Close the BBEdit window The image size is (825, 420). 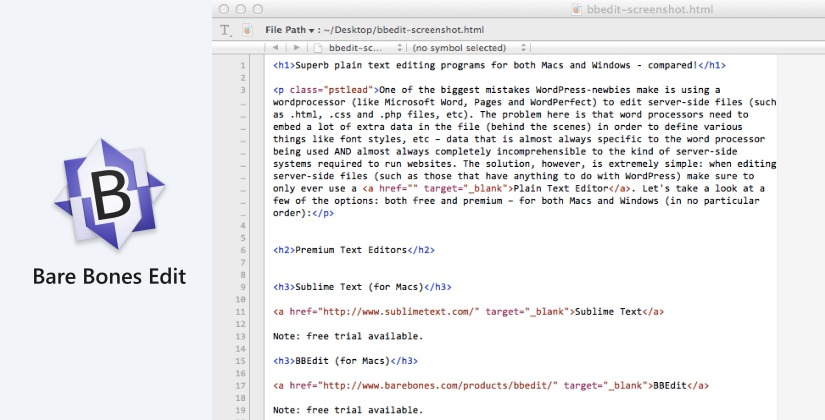coord(224,9)
